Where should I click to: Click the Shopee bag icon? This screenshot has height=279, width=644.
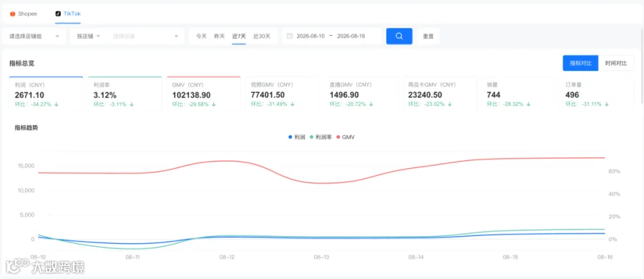12,14
